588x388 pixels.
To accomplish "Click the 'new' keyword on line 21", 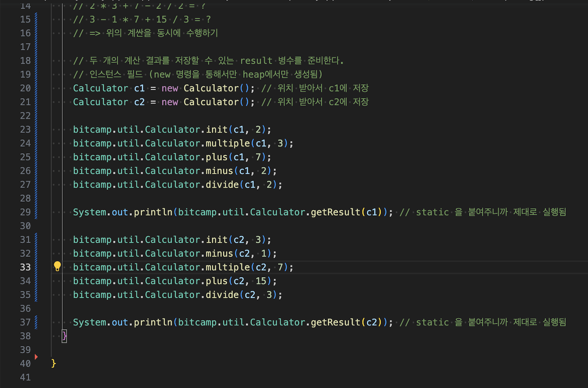I will [170, 102].
